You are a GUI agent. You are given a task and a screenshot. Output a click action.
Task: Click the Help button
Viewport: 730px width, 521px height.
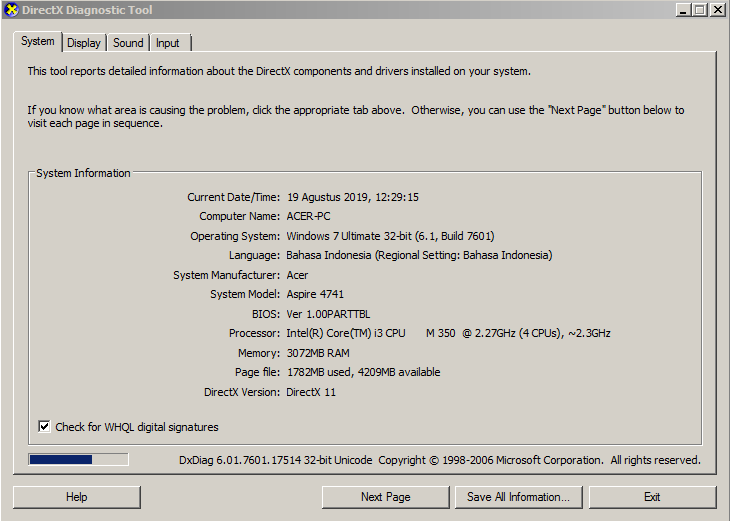point(76,497)
